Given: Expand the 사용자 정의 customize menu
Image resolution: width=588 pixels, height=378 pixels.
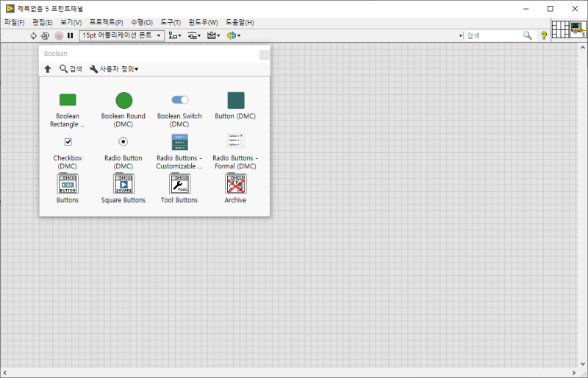Looking at the screenshot, I should (115, 69).
